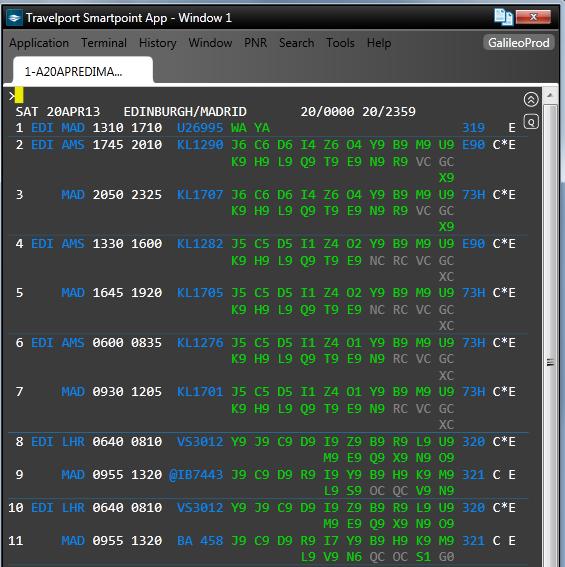
Task: Click E90 equipment code on KL1290 row
Action: click(474, 145)
